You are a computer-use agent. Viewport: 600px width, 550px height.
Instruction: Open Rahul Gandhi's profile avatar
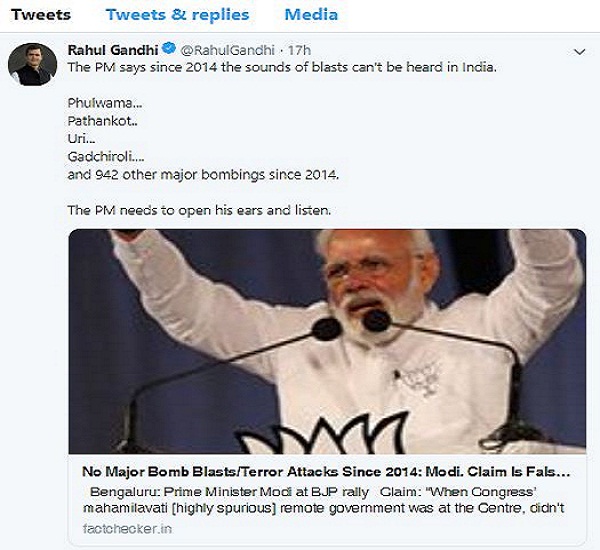pos(30,64)
